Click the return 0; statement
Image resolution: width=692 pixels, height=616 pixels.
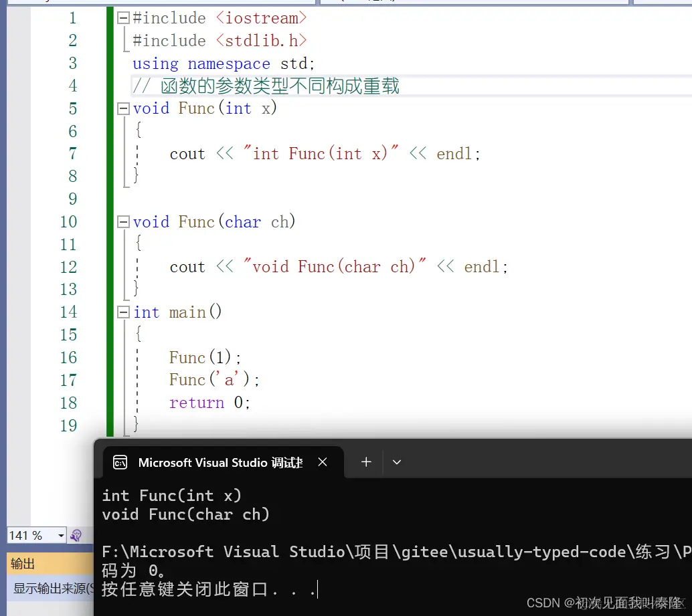tap(210, 403)
